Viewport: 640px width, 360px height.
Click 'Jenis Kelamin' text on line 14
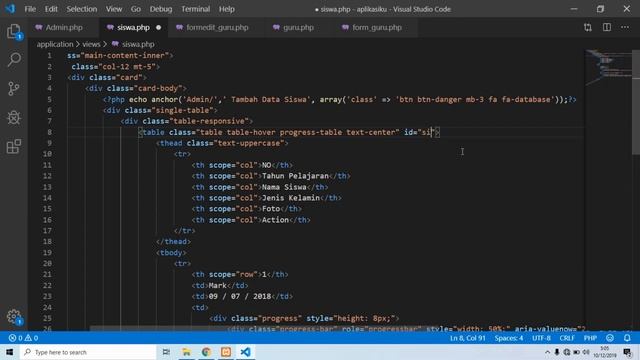[291, 198]
